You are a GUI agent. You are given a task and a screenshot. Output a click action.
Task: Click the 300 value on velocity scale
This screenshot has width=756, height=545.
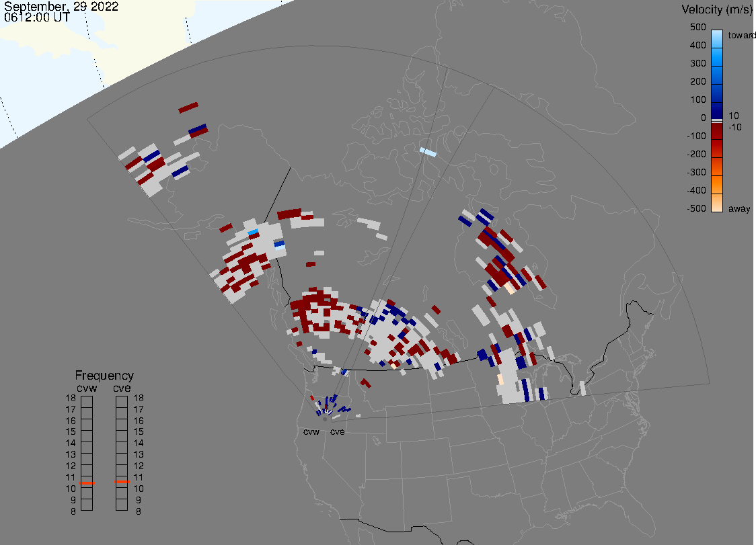(x=697, y=64)
